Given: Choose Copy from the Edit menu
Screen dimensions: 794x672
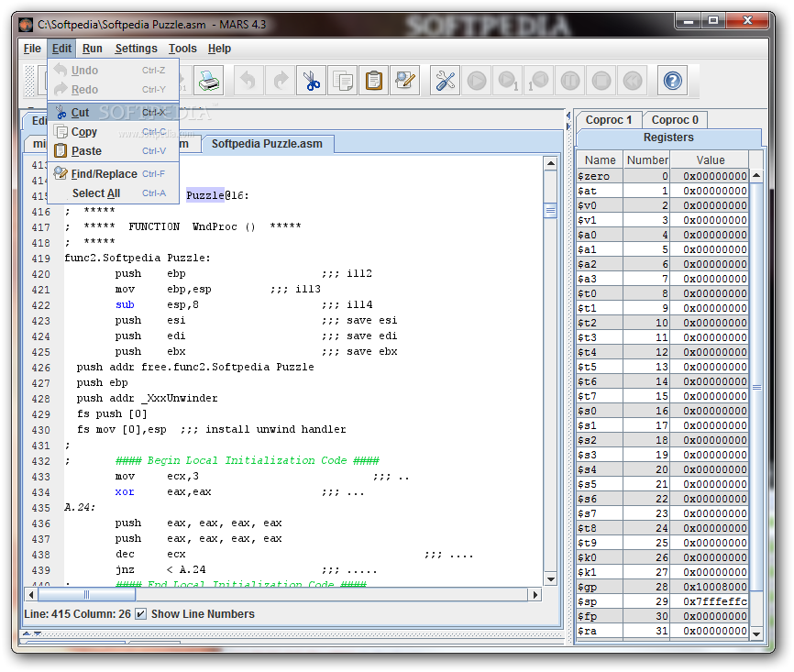Looking at the screenshot, I should click(114, 132).
